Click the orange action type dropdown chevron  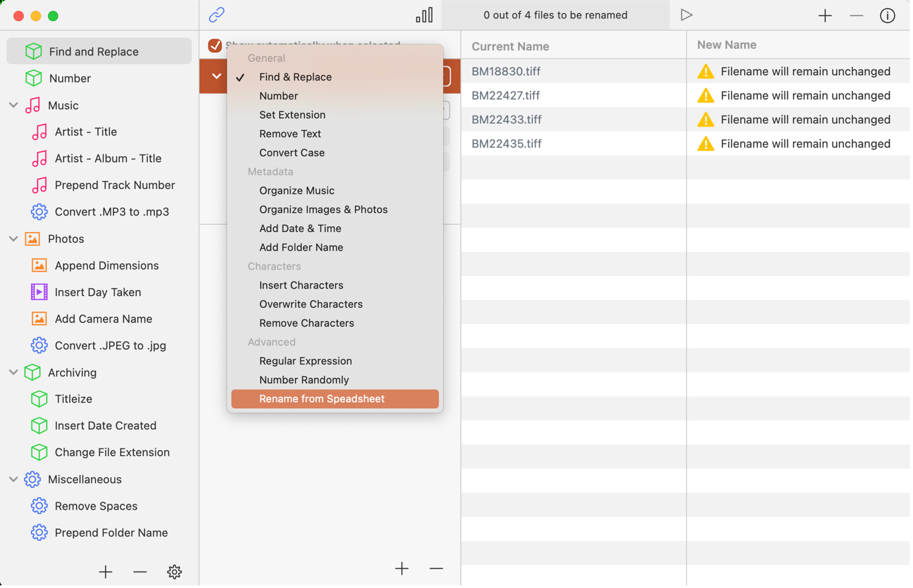[x=217, y=76]
